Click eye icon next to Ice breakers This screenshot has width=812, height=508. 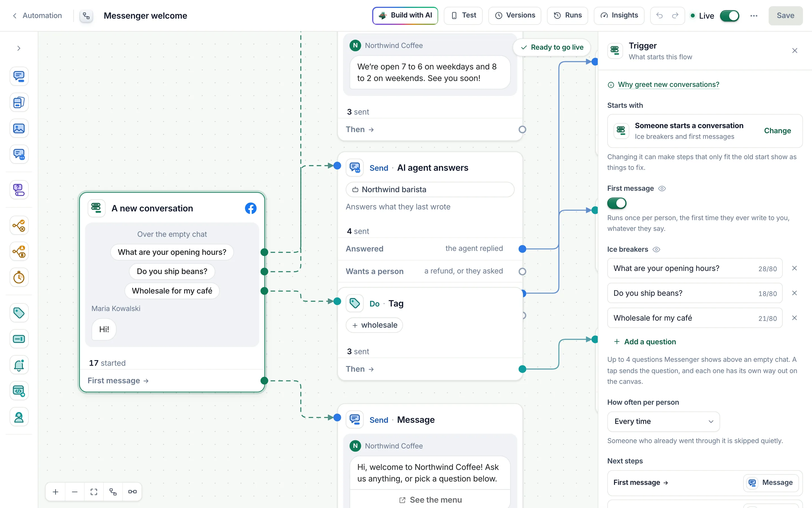(656, 249)
